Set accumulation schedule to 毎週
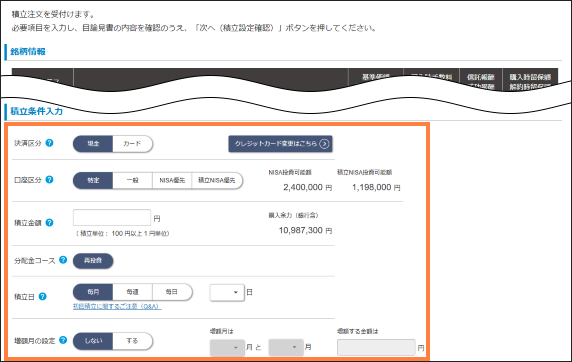 [132, 292]
